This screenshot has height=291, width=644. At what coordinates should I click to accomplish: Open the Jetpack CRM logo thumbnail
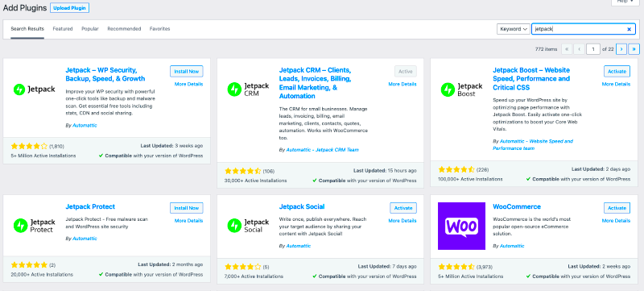pyautogui.click(x=248, y=89)
